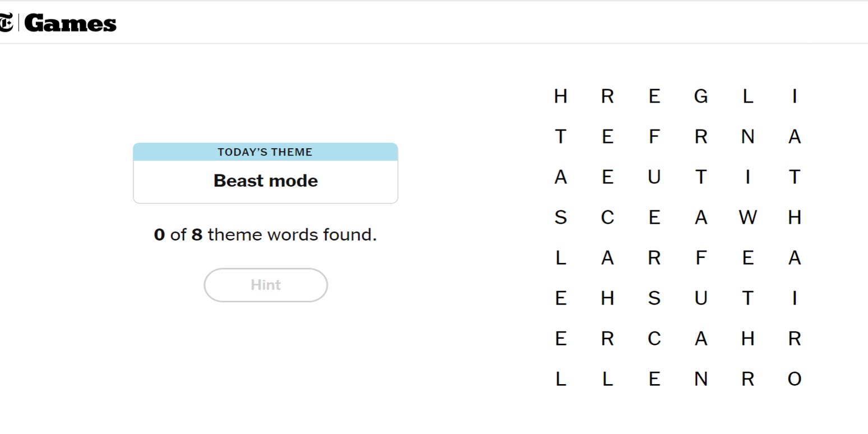Tap the H in the top-left corner
868x434 pixels.
(x=560, y=96)
